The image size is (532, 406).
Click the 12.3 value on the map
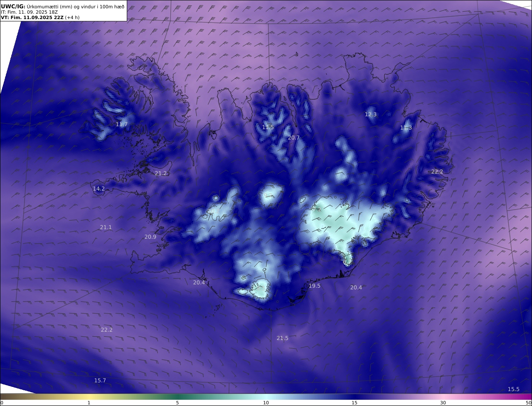(x=371, y=114)
